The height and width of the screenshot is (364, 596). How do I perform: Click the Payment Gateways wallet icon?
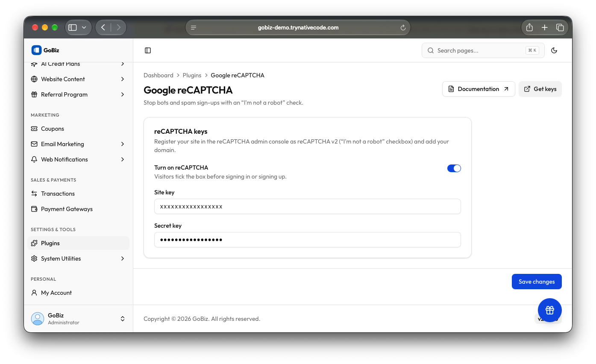click(x=34, y=209)
